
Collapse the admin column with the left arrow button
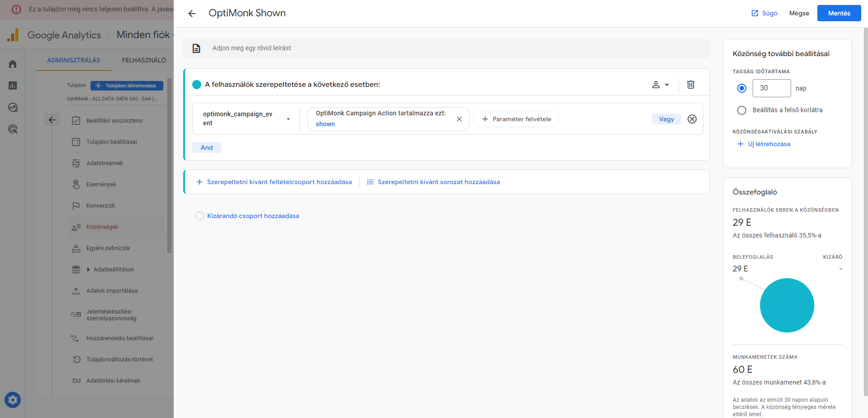(52, 120)
